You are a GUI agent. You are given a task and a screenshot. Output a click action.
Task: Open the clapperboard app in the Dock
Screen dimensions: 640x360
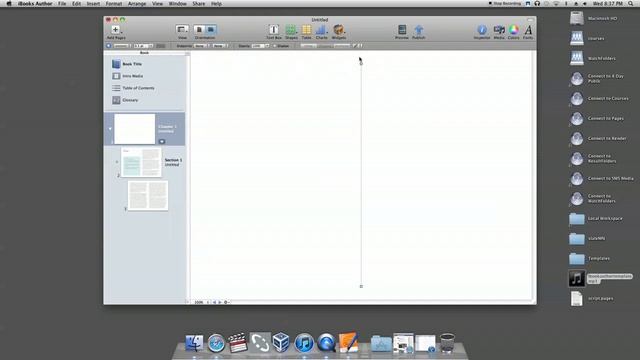coord(238,343)
